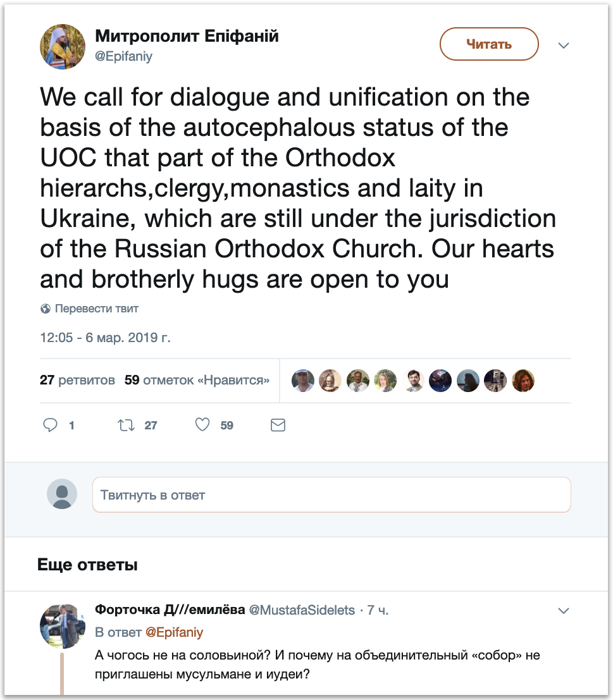Click the retweet arrows icon
Image resolution: width=613 pixels, height=700 pixels.
coord(127,425)
